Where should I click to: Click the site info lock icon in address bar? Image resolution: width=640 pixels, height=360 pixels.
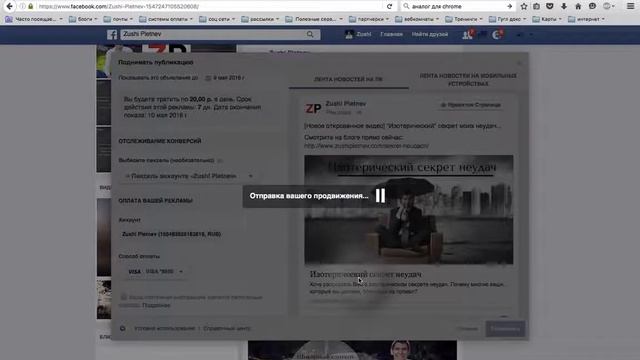31,6
